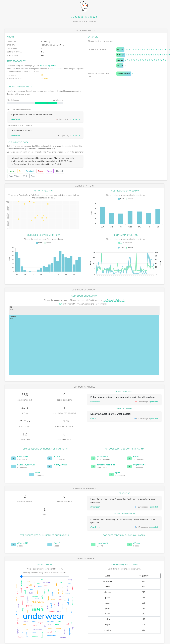Click the word "diapers" in the word cloud
Image resolution: width=170 pixels, height=644 pixels.
pos(38,602)
